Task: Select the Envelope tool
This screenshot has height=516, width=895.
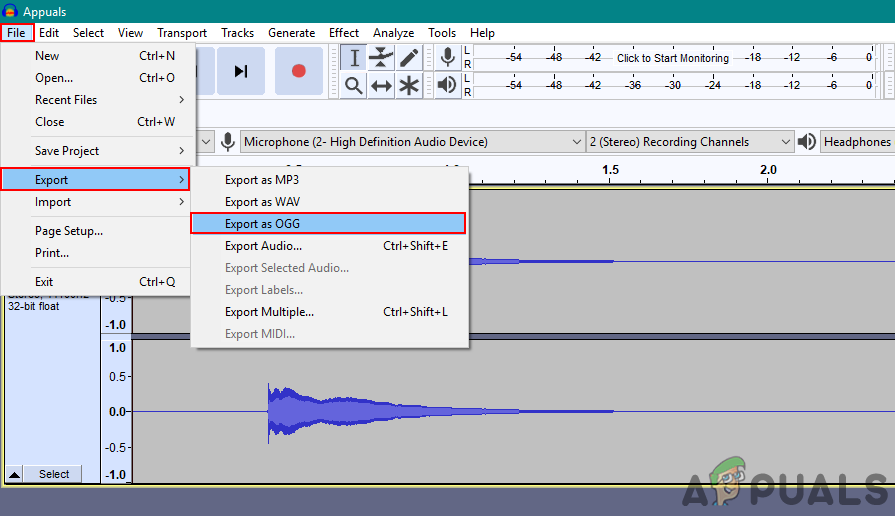Action: click(x=381, y=58)
